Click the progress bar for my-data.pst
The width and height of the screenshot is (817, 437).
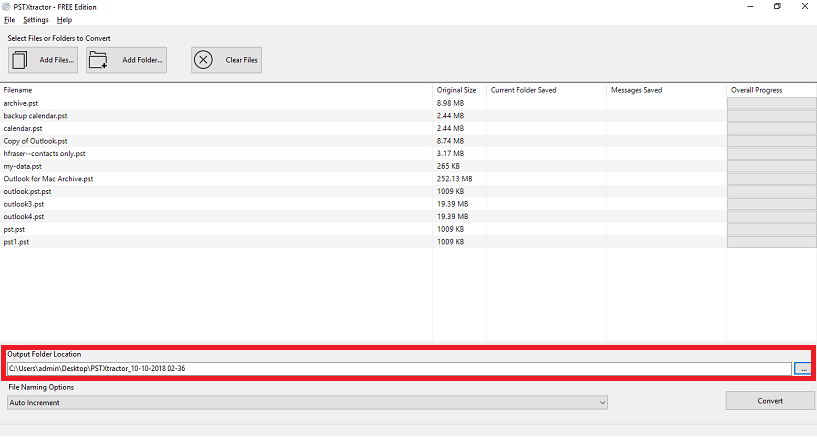coord(772,166)
